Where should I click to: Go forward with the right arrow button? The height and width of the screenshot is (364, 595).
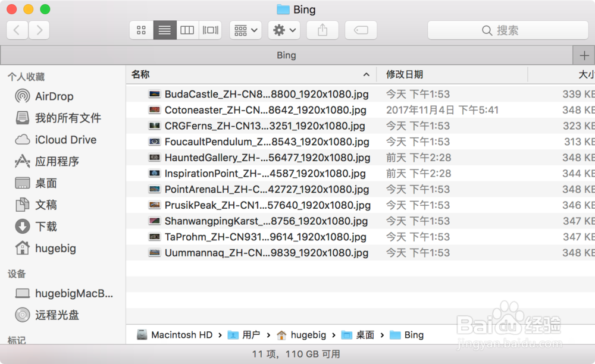[x=39, y=30]
